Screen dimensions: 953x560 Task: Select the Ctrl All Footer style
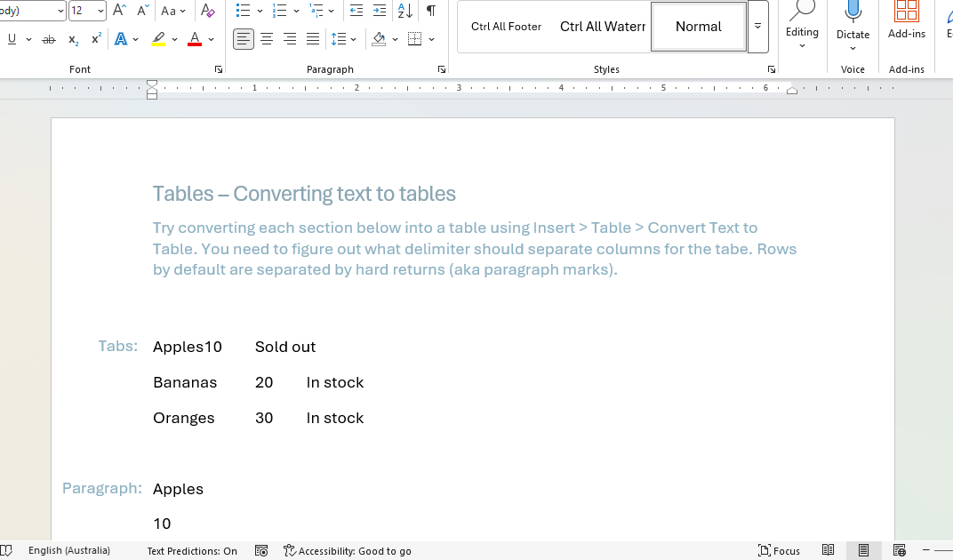(506, 27)
